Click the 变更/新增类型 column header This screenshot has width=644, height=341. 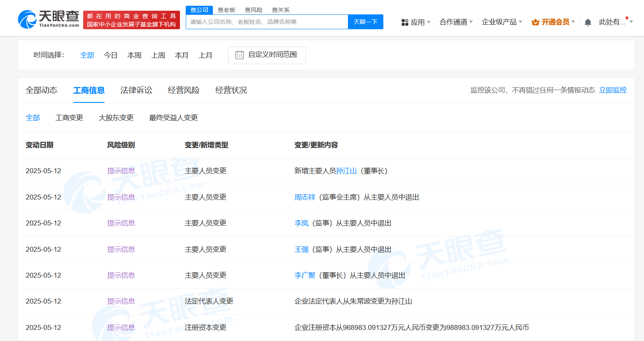click(x=206, y=145)
